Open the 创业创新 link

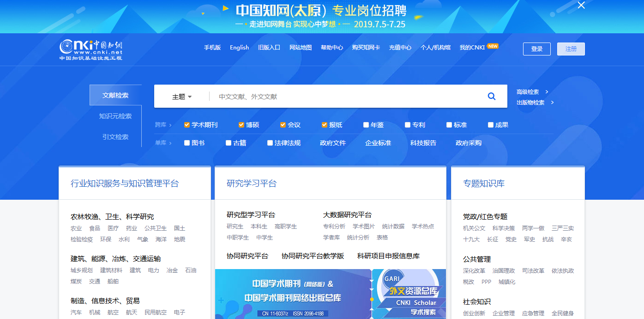[474, 313]
